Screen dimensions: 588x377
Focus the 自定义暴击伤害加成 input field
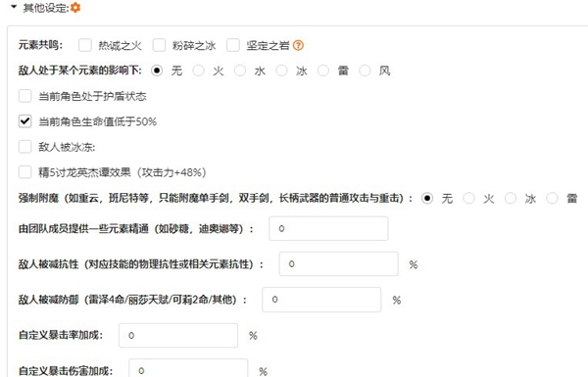tap(188, 369)
